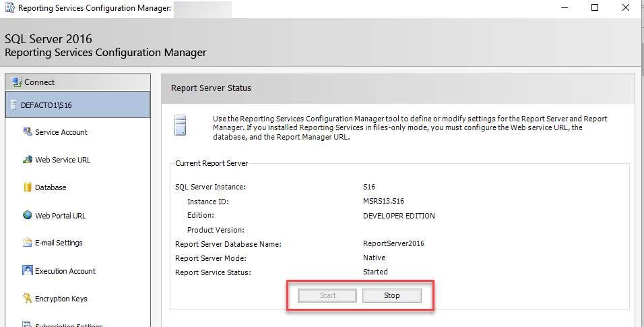The height and width of the screenshot is (327, 644).
Task: Click the Report Service Status label
Action: [213, 272]
